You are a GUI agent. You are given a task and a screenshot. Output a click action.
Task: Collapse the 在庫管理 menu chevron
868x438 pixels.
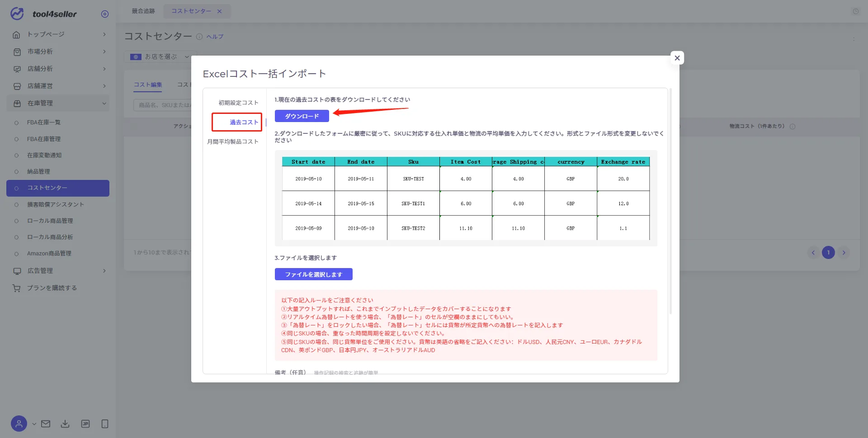104,103
